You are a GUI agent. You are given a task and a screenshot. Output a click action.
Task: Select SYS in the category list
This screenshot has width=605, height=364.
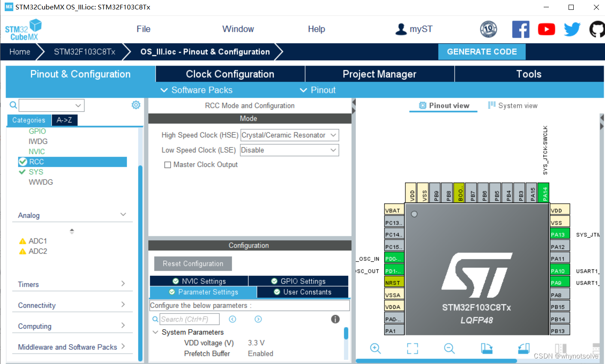[36, 172]
